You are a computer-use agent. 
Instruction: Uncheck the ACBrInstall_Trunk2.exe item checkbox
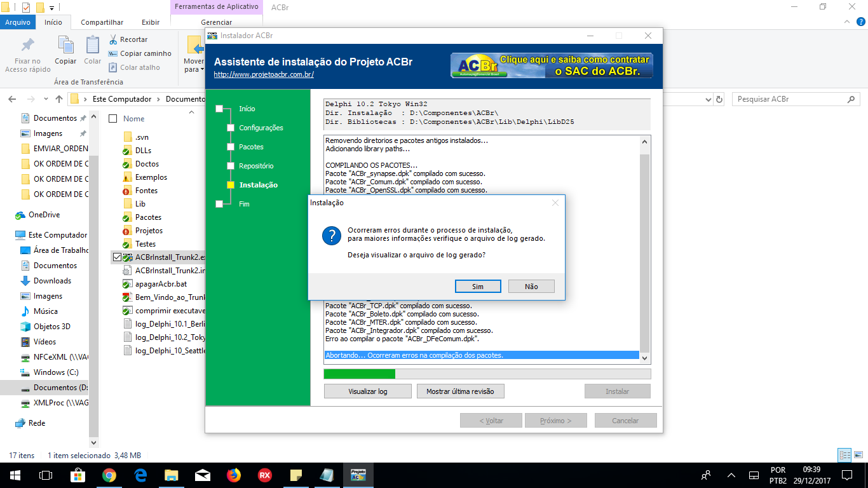tap(116, 257)
